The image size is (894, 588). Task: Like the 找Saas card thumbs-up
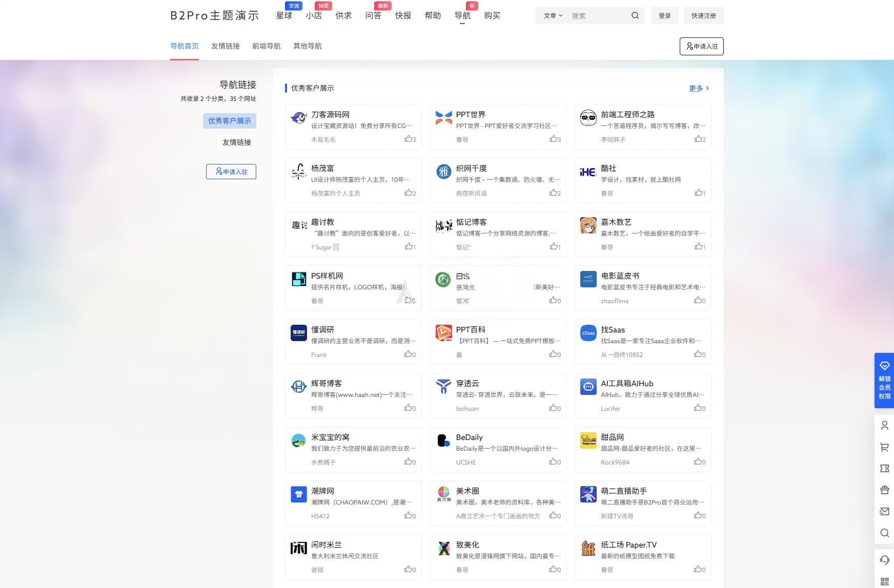click(x=700, y=354)
